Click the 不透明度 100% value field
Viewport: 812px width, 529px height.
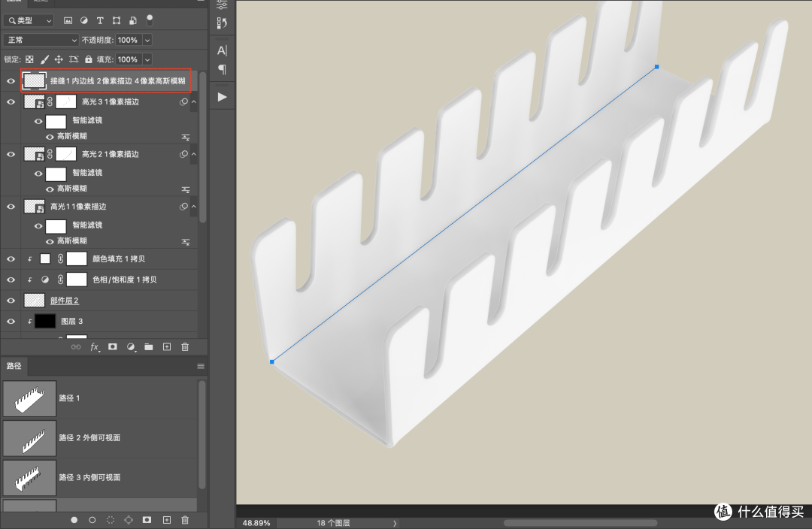(x=128, y=40)
